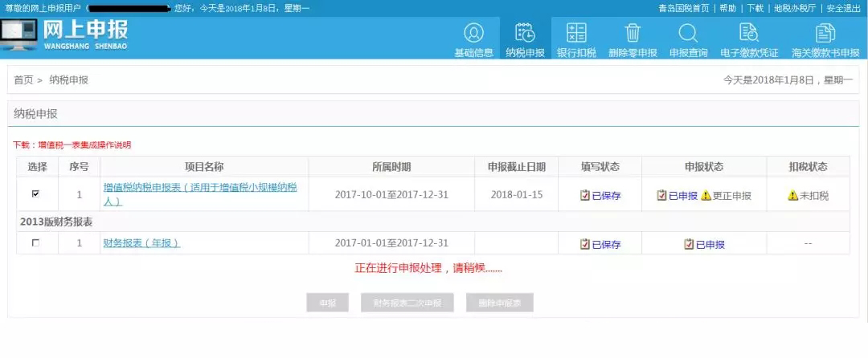The height and width of the screenshot is (358, 868).
Task: Click 申报截止日期 column header
Action: 517,167
